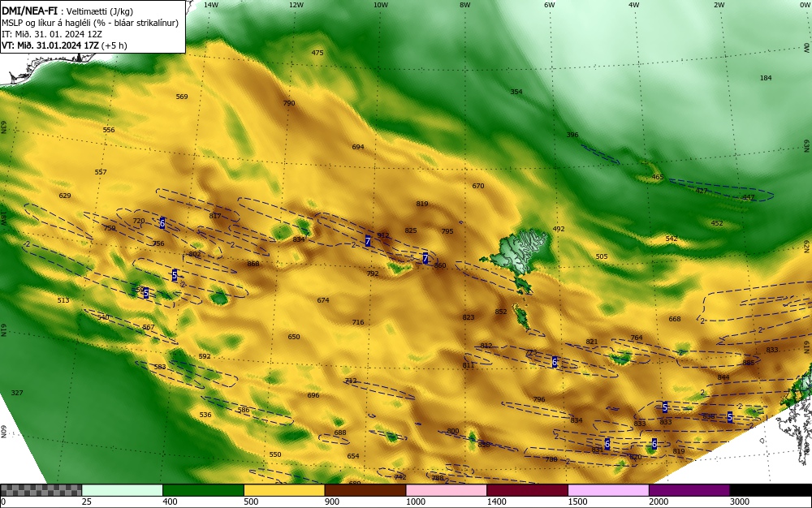Select the black above-3000 legend swatch
The height and width of the screenshot is (508, 812).
(771, 490)
